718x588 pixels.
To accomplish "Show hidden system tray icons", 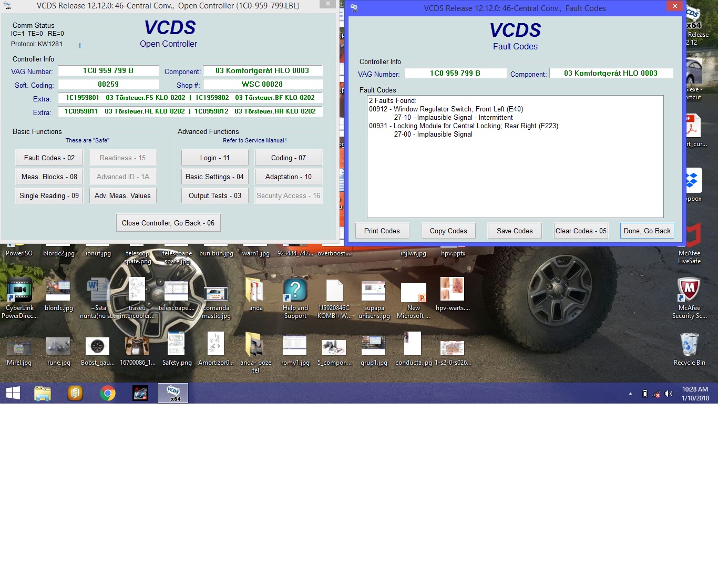I will coord(630,394).
